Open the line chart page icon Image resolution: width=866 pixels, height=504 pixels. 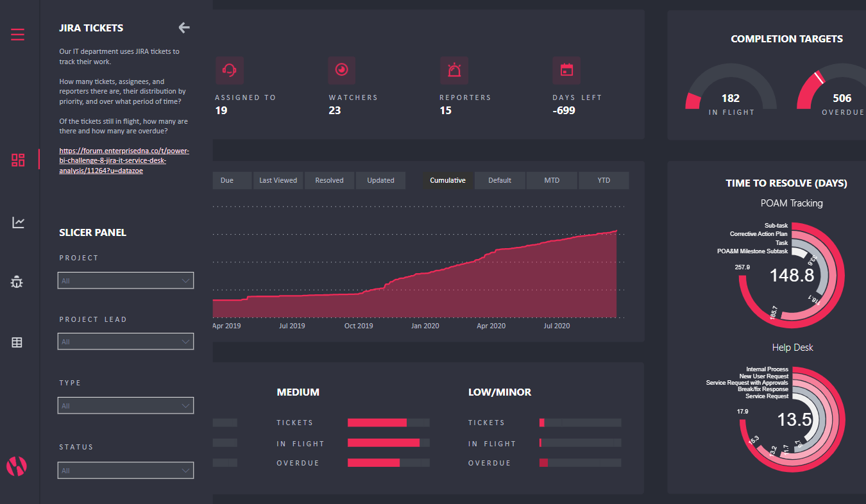tap(18, 223)
